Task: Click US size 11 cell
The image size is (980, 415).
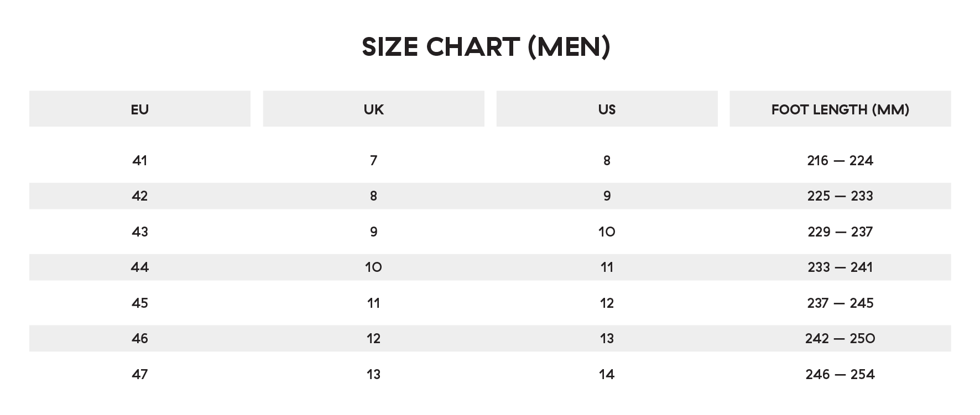Action: (x=607, y=267)
